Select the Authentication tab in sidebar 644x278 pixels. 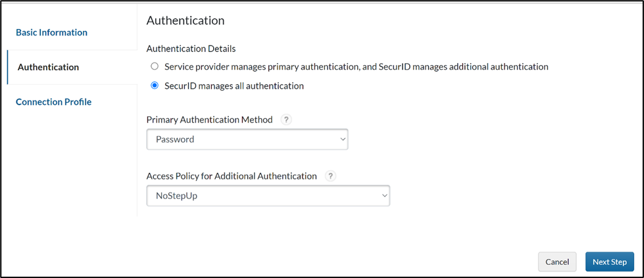coord(48,67)
